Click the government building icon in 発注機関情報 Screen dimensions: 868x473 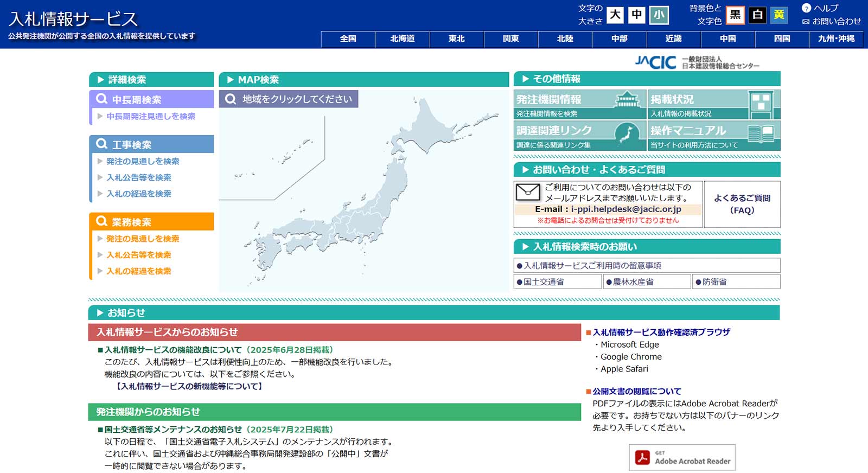[x=627, y=100]
